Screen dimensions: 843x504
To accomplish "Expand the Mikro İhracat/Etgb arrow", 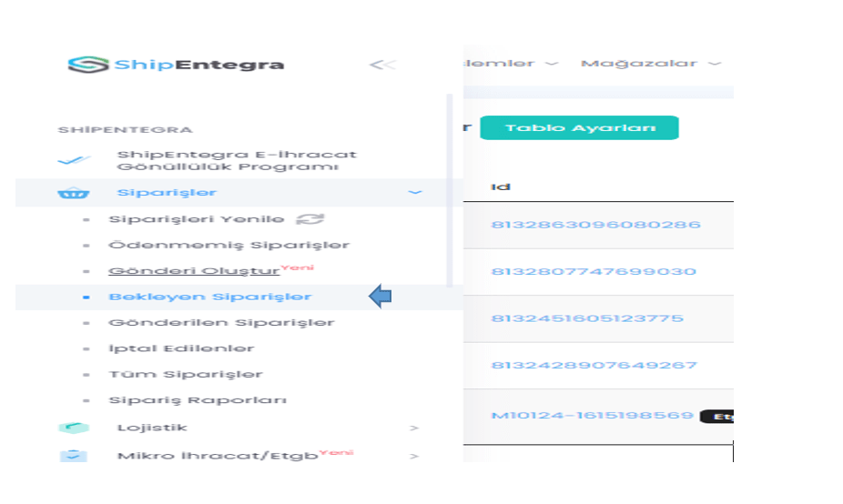I will (414, 456).
